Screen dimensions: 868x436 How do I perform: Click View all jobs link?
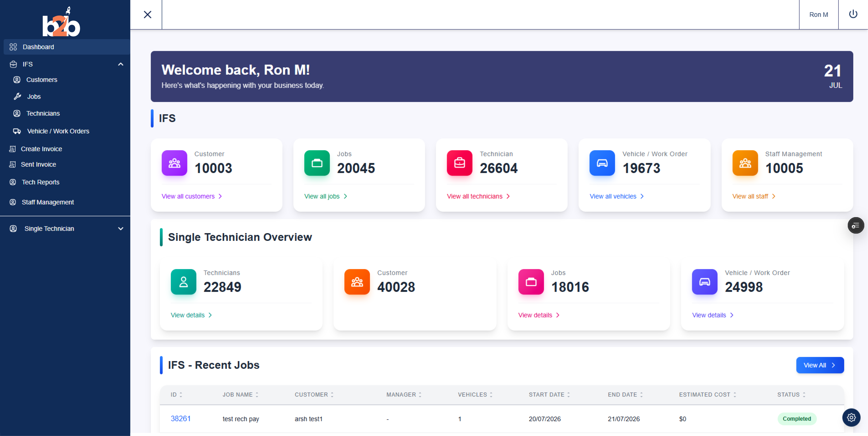coord(325,196)
